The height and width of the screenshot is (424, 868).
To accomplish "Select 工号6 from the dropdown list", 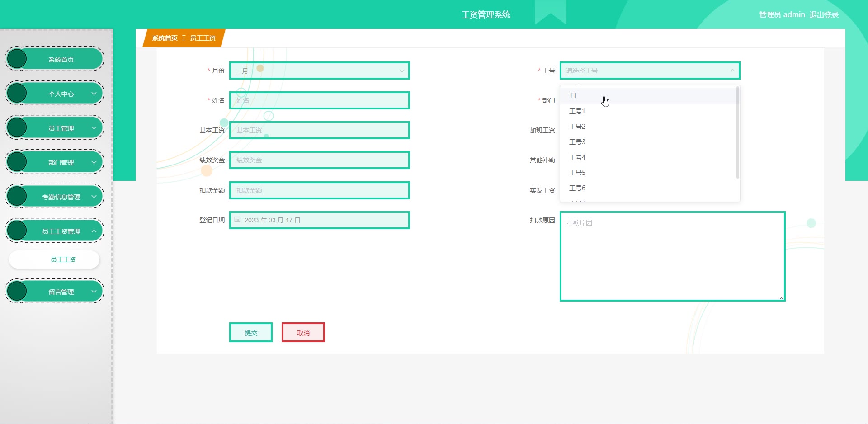I will tap(648, 188).
